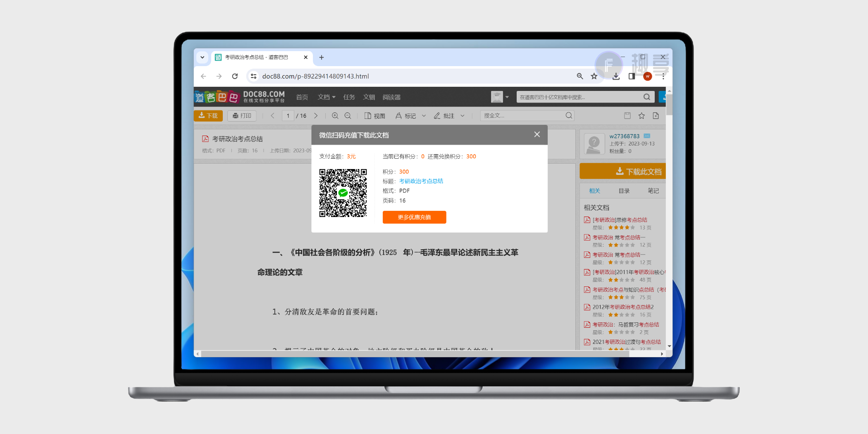Click the site information icon in address bar

pyautogui.click(x=254, y=76)
